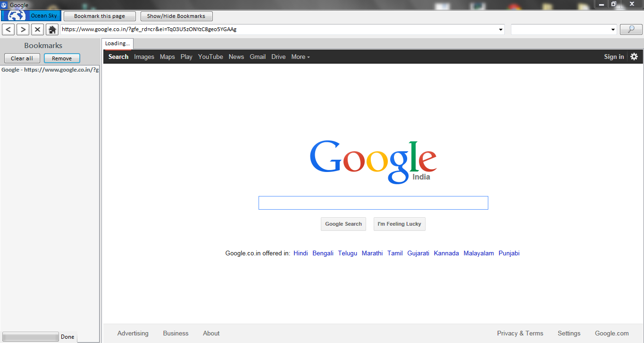Screen dimensions: 644x343
Task: Stop page loading with the X icon
Action: coord(37,29)
